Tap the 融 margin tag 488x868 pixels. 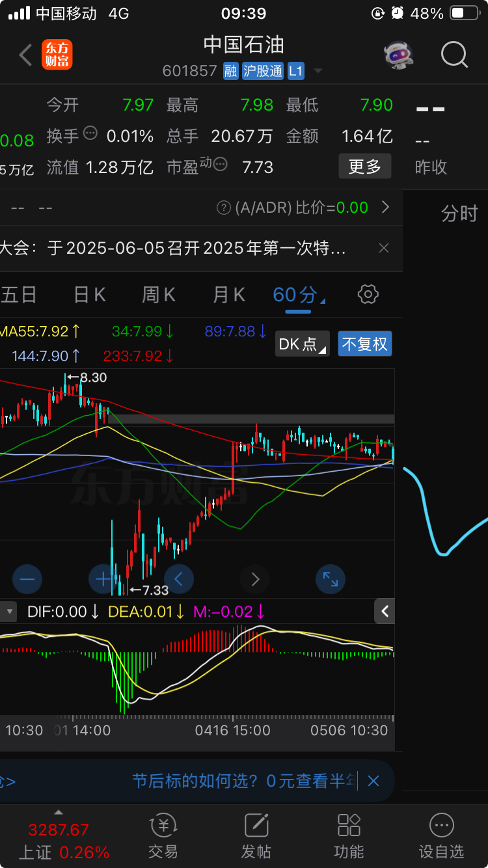click(230, 71)
